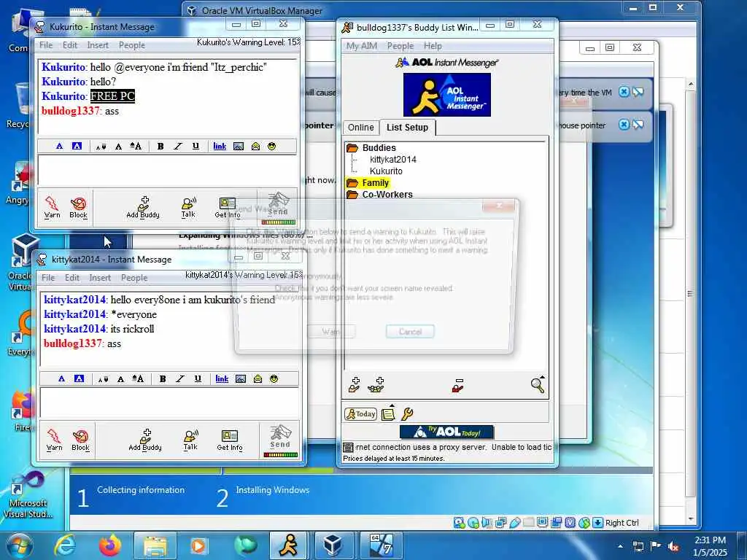
Task: Expand the Co-Workers group folder
Action: coord(352,194)
